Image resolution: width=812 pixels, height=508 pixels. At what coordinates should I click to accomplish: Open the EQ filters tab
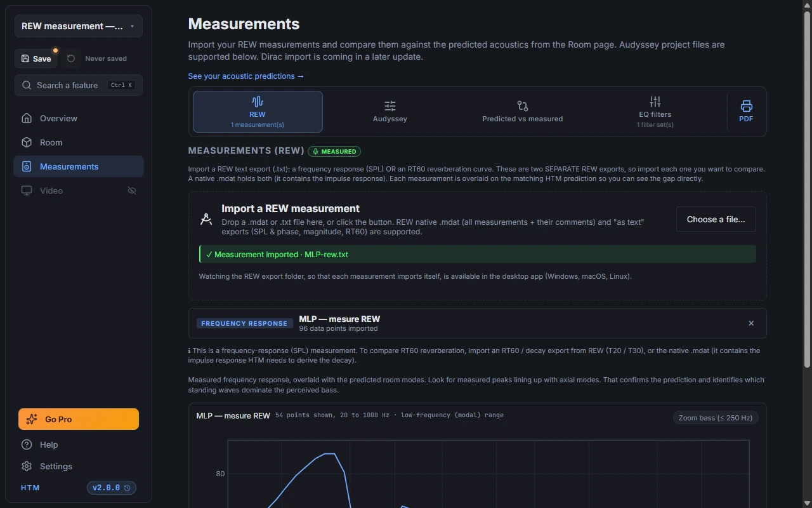pyautogui.click(x=655, y=112)
